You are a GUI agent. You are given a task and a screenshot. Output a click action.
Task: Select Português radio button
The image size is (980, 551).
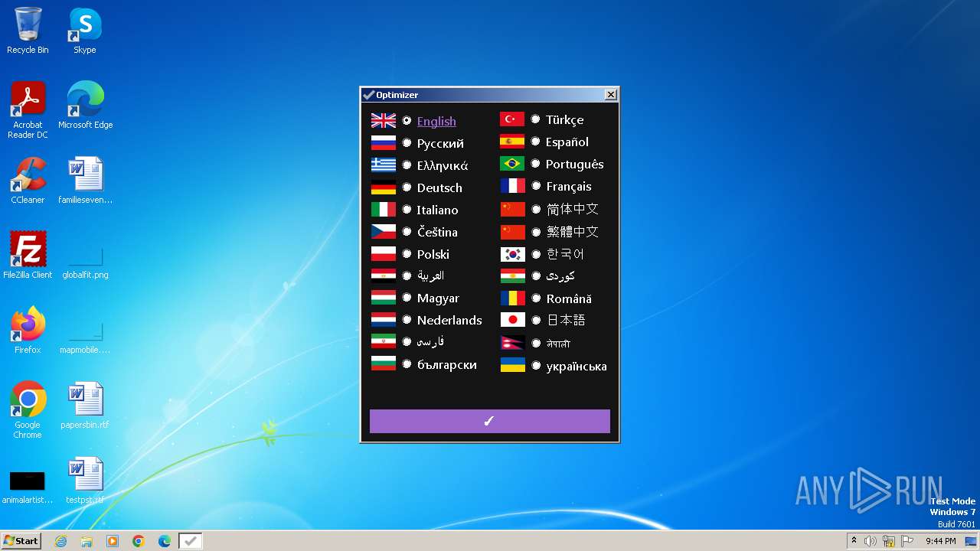[x=536, y=164]
